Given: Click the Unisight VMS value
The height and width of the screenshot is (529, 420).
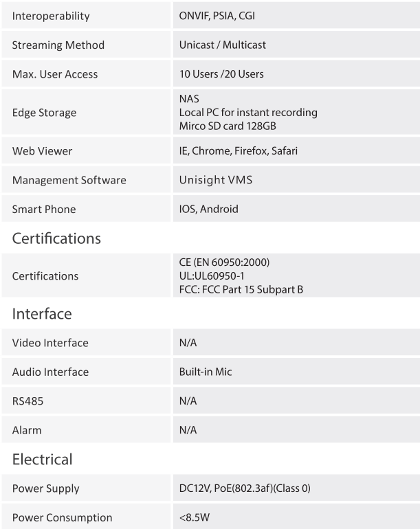Looking at the screenshot, I should pyautogui.click(x=216, y=180).
